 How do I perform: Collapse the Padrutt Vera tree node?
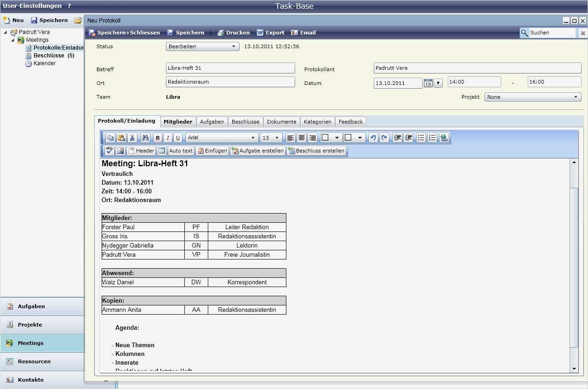6,32
